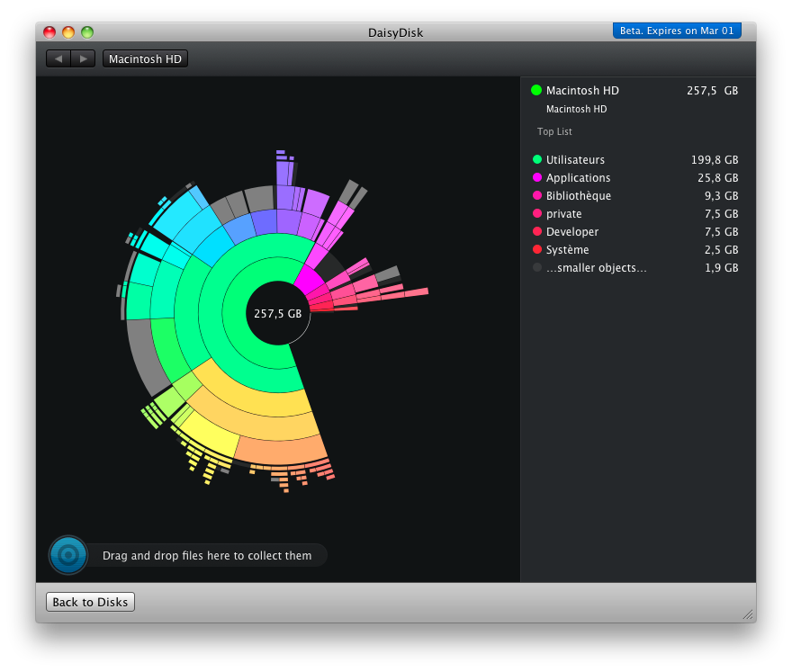The width and height of the screenshot is (792, 672).
Task: Click the large orange outer chart segment
Action: point(283,451)
